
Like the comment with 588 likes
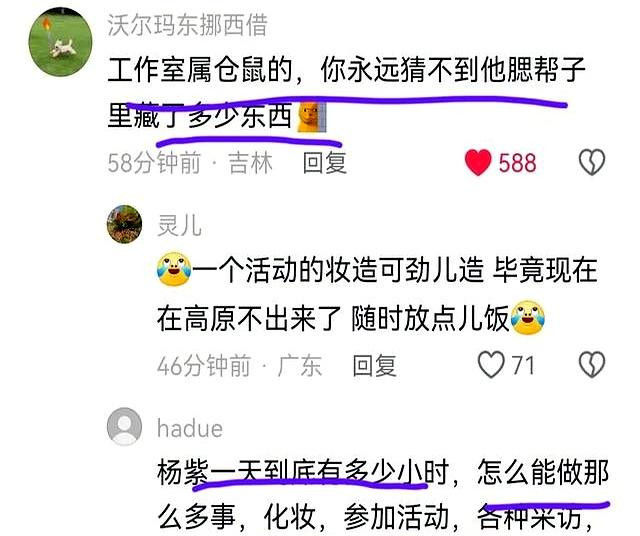point(478,162)
